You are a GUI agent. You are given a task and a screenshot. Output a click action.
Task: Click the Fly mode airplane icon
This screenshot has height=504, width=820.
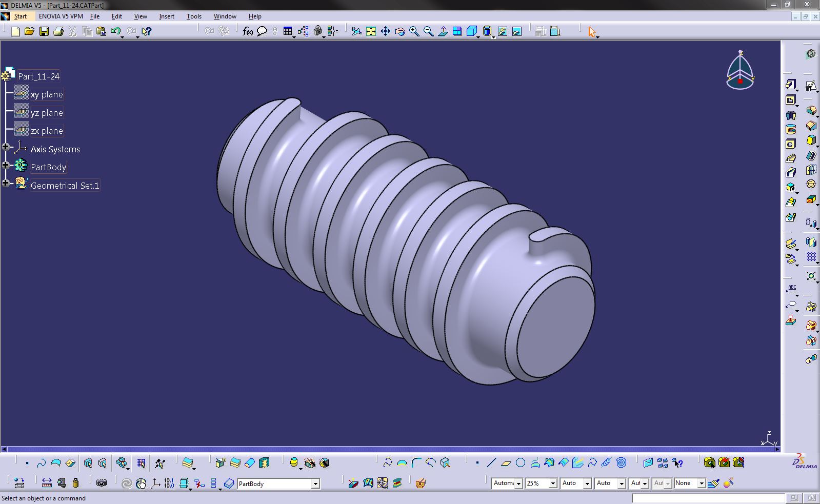pyautogui.click(x=356, y=31)
